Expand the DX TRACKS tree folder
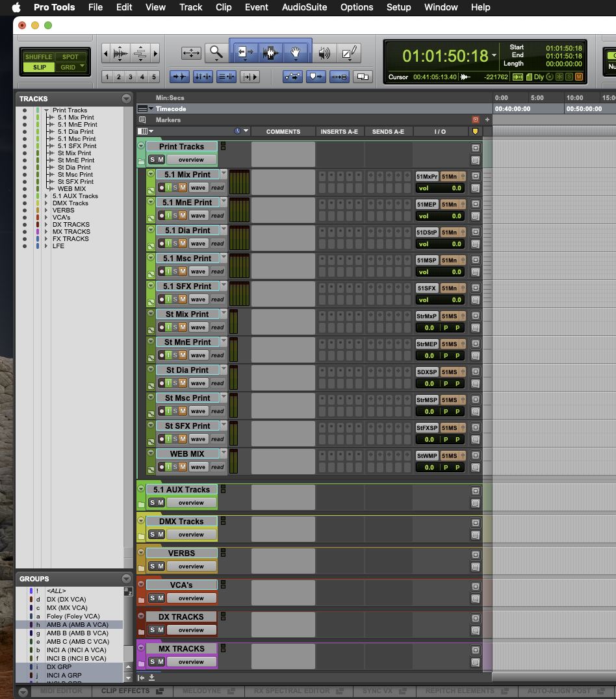 tap(46, 224)
